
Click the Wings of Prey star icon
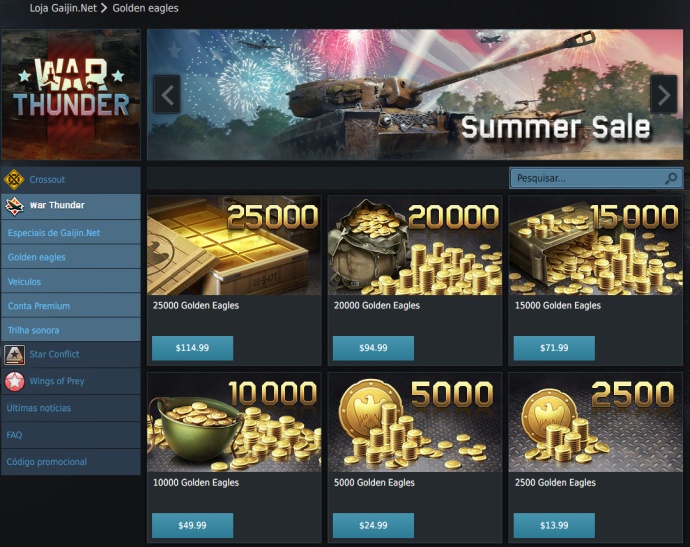(14, 381)
